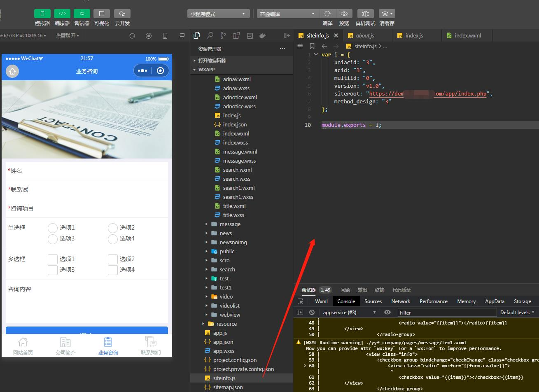Image resolution: width=539 pixels, height=392 pixels.
Task: Close the siteinfo.js editor tab
Action: pos(336,35)
